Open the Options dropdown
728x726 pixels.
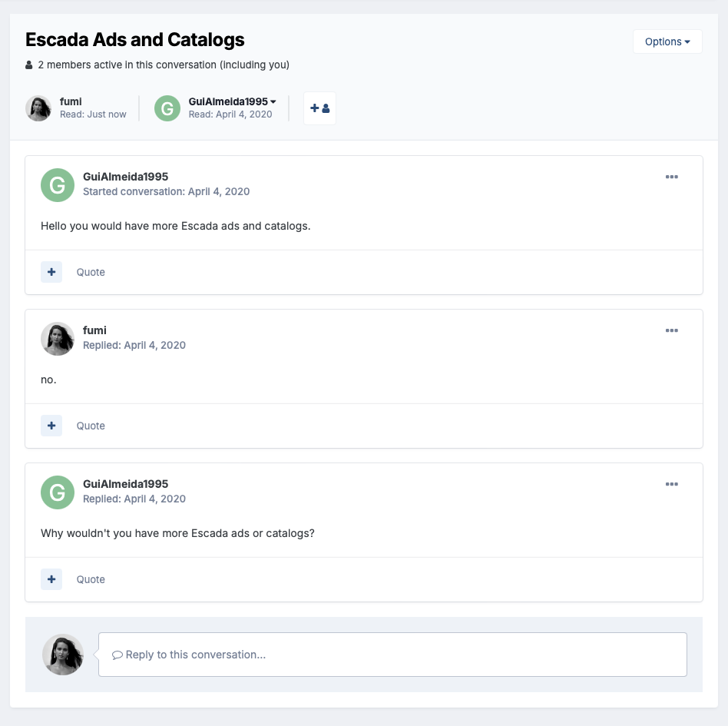667,41
